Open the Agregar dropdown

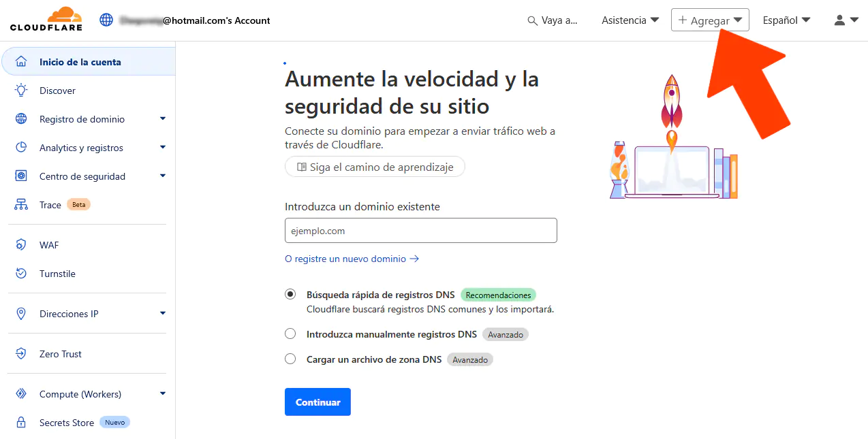tap(709, 20)
